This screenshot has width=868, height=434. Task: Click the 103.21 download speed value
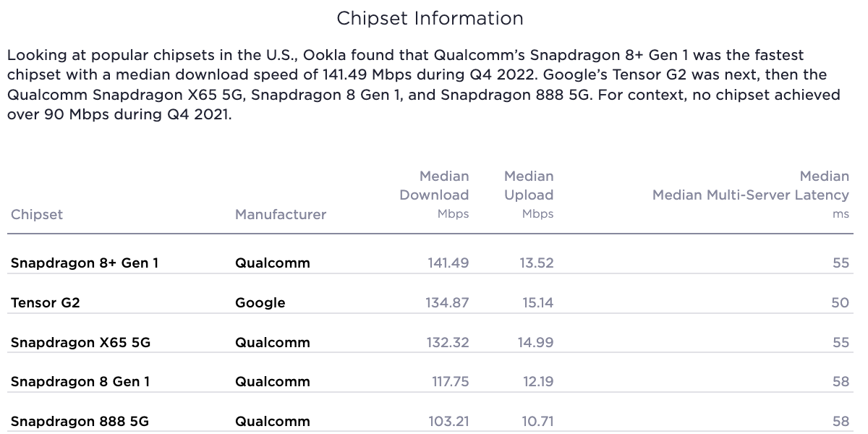[449, 421]
